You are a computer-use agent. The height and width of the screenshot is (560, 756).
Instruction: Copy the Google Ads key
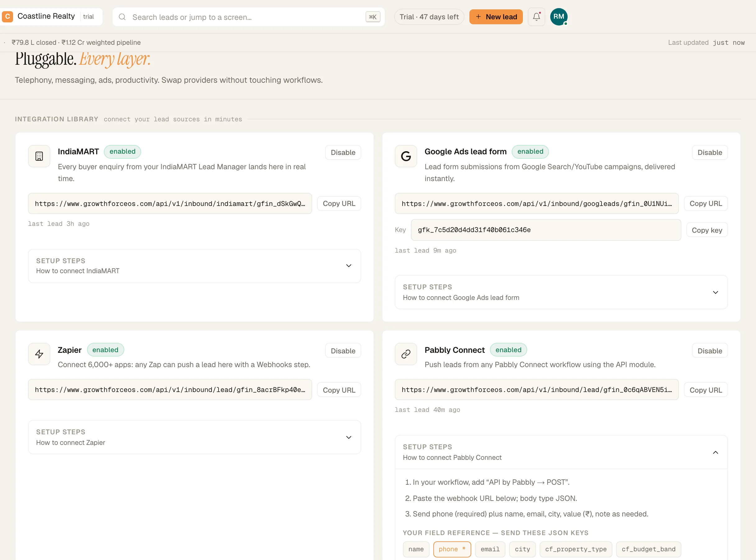click(707, 230)
